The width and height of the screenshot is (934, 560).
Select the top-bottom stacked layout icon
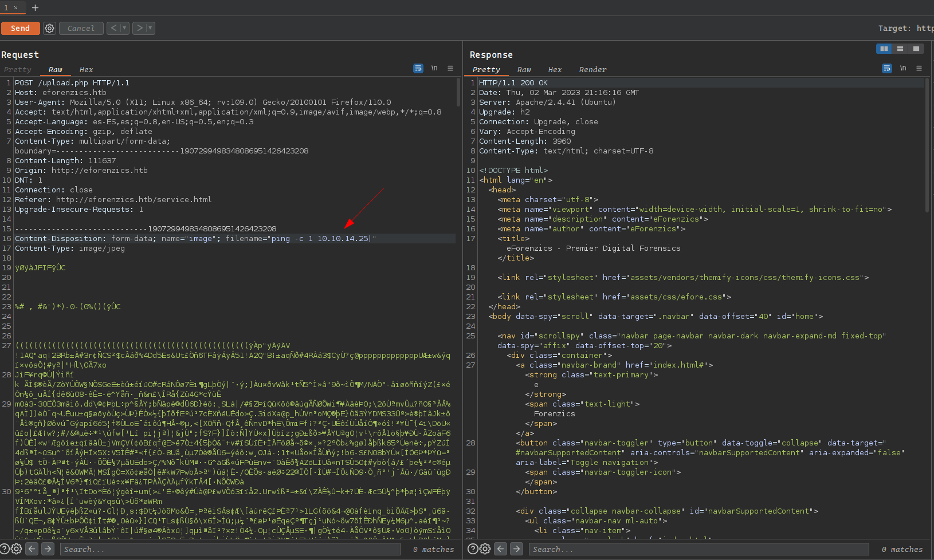pos(900,49)
